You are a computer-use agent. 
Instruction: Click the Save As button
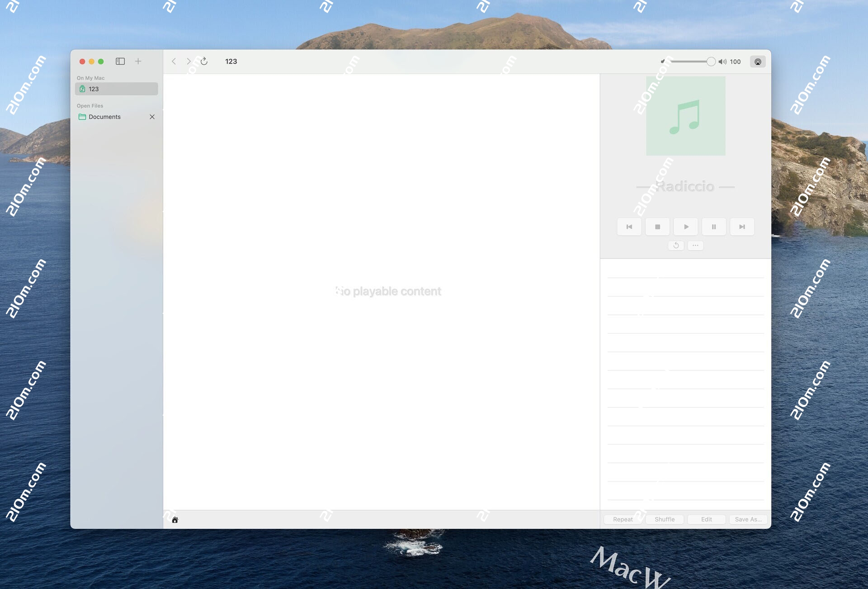747,519
